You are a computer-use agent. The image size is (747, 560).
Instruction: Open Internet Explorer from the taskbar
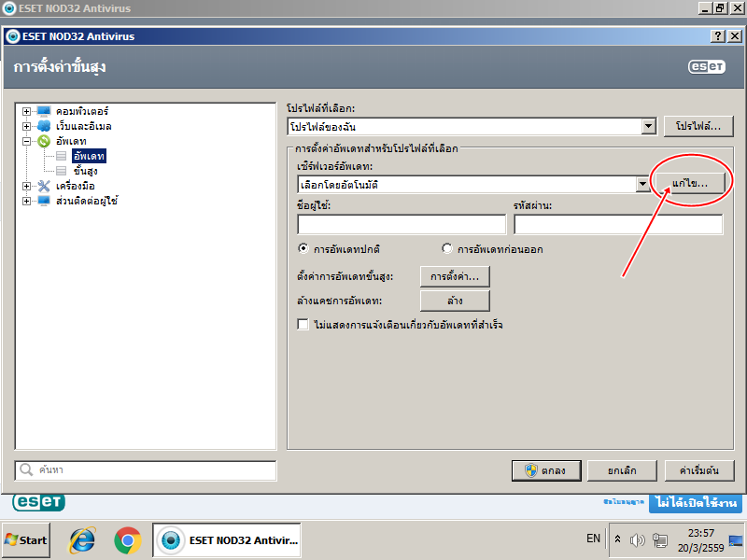[82, 540]
